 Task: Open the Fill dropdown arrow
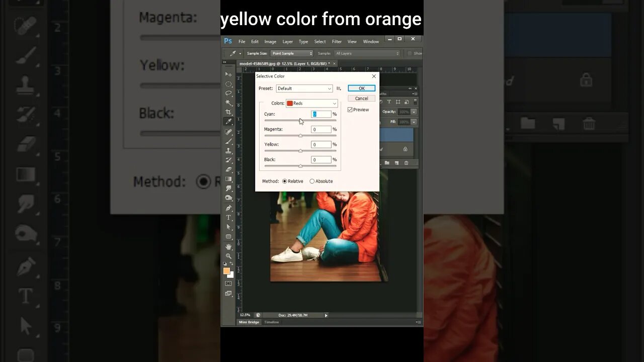pyautogui.click(x=414, y=122)
